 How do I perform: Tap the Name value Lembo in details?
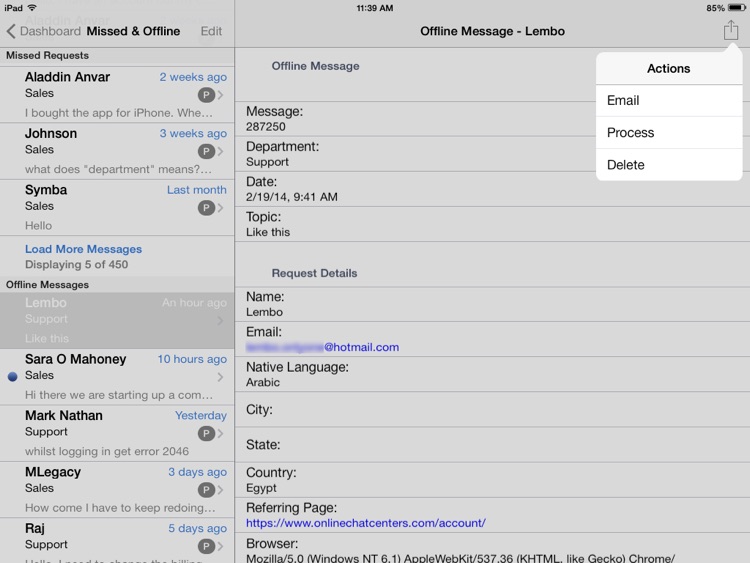(265, 312)
